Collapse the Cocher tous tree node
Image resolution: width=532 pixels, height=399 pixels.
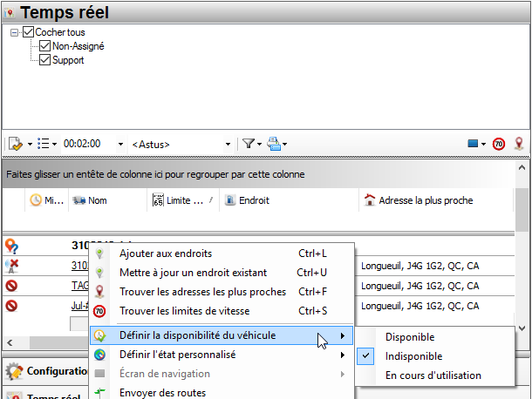(15, 32)
